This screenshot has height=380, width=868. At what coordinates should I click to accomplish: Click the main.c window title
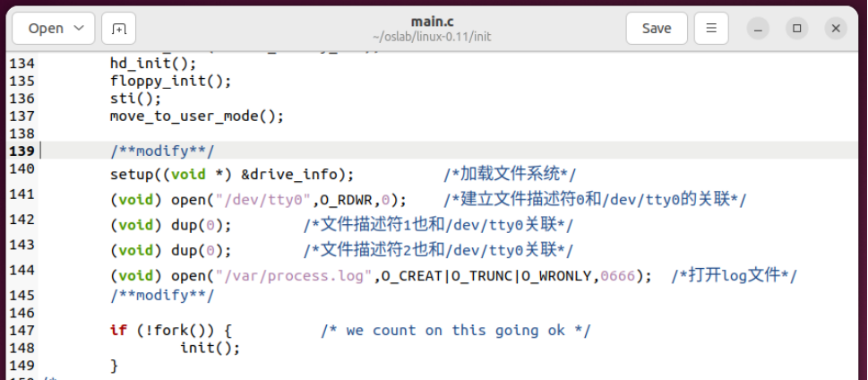(x=432, y=21)
